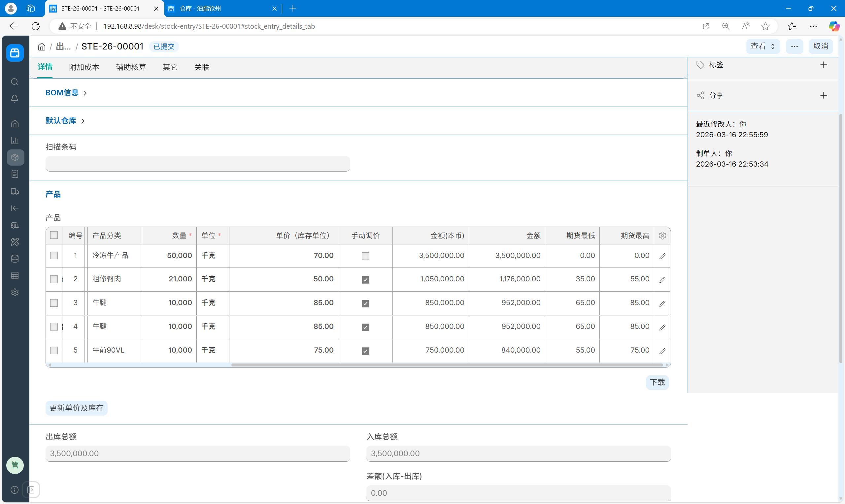Click browser favorites star icon
845x504 pixels.
tap(765, 26)
